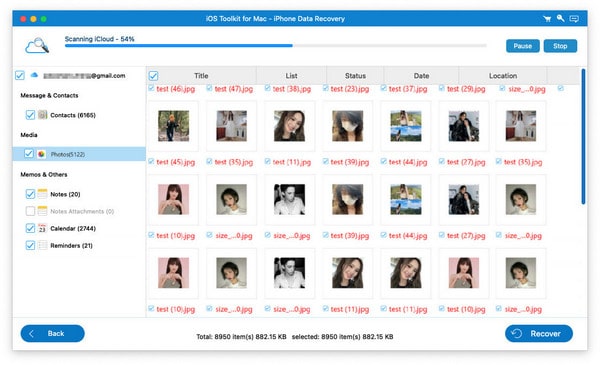The height and width of the screenshot is (365, 600).
Task: Stop the iCloud scan
Action: tap(560, 46)
